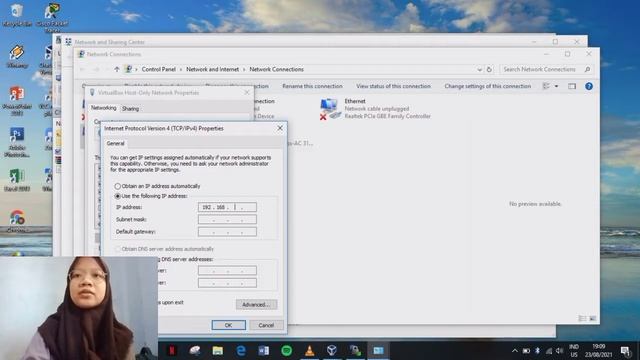Switch to the Sharing tab
Screen dimensions: 640x360
point(130,109)
